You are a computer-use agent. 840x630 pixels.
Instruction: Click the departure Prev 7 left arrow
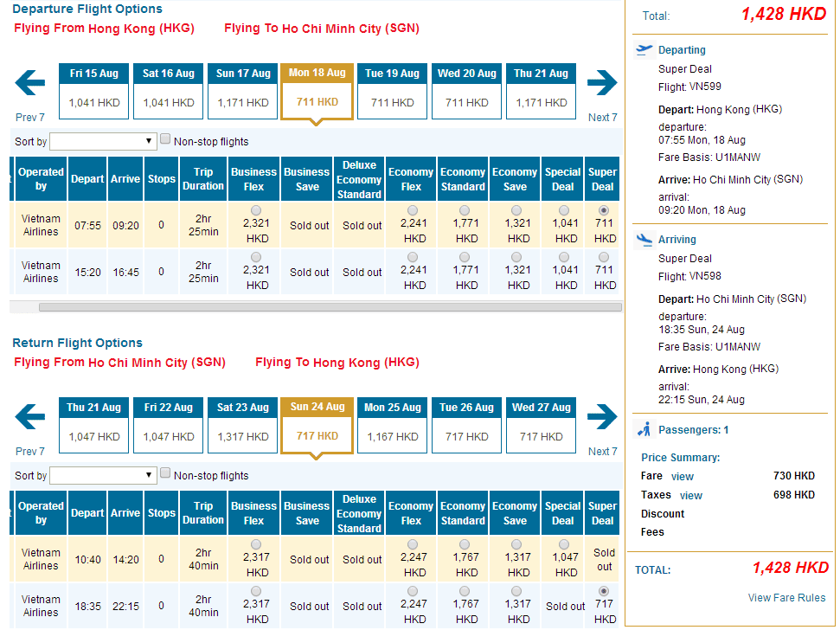[x=30, y=84]
